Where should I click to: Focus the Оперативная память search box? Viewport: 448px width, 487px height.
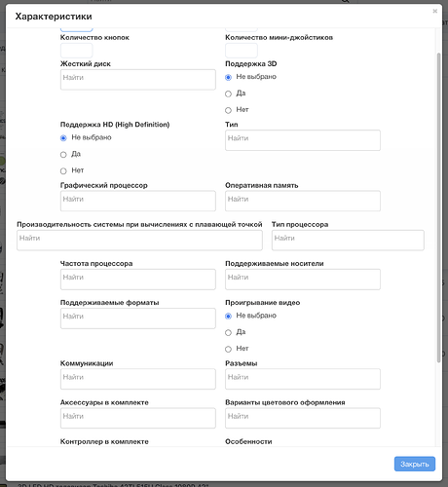click(303, 201)
